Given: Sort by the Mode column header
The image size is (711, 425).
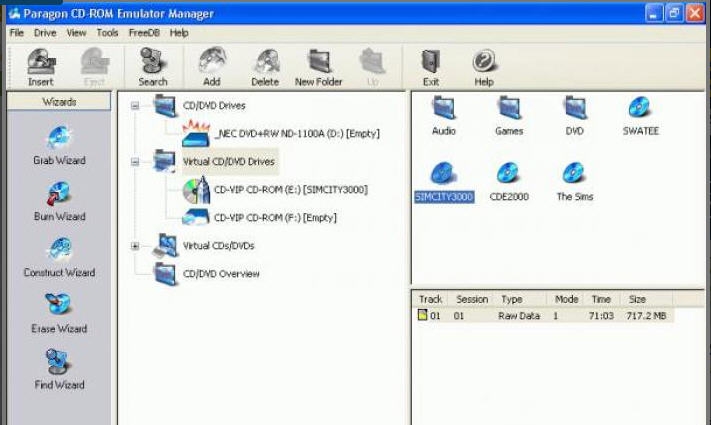Looking at the screenshot, I should [x=566, y=299].
